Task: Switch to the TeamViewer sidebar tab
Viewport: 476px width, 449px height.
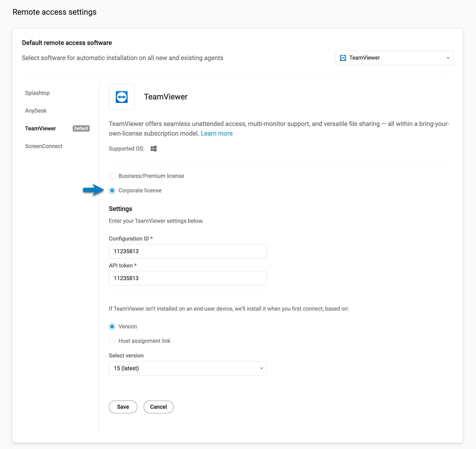Action: point(41,128)
